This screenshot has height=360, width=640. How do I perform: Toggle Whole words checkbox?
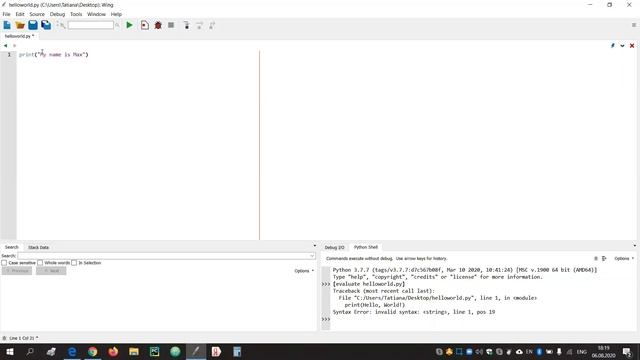(40, 263)
